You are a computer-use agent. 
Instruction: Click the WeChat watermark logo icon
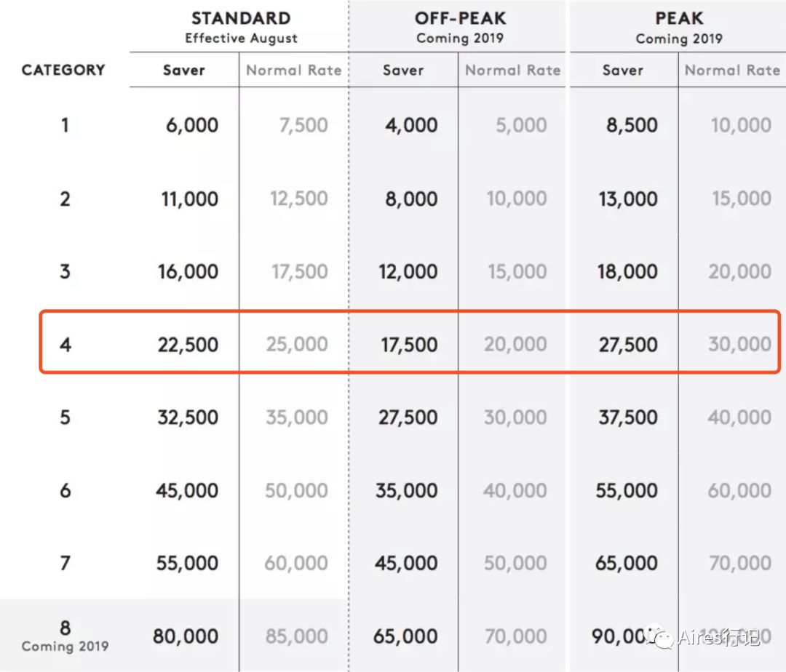tap(659, 637)
